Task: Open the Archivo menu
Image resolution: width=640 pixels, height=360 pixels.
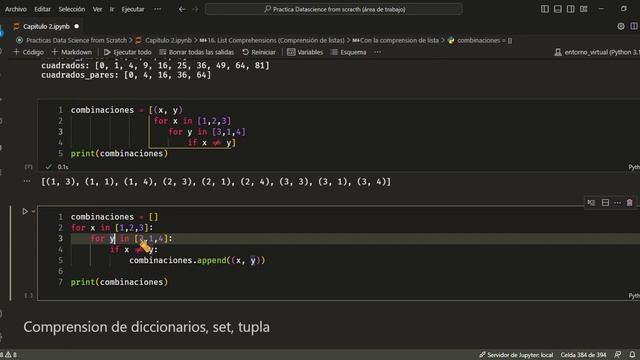Action: [16, 9]
